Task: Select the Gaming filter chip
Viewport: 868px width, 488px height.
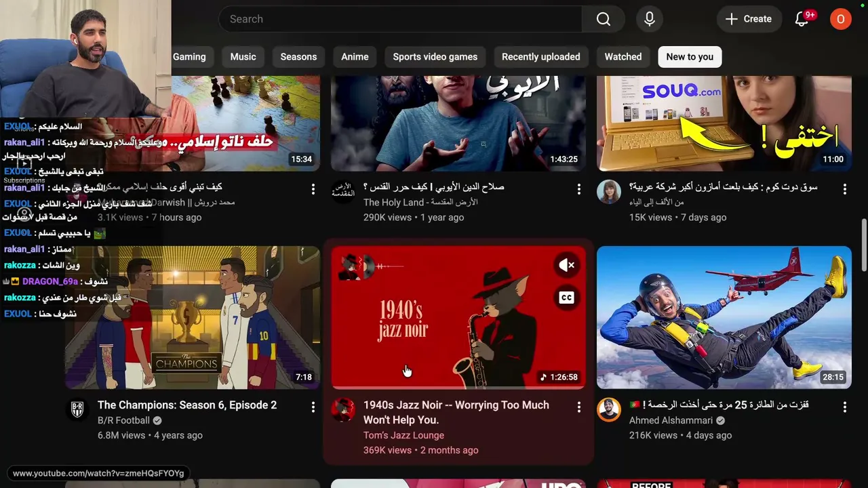Action: coord(189,57)
